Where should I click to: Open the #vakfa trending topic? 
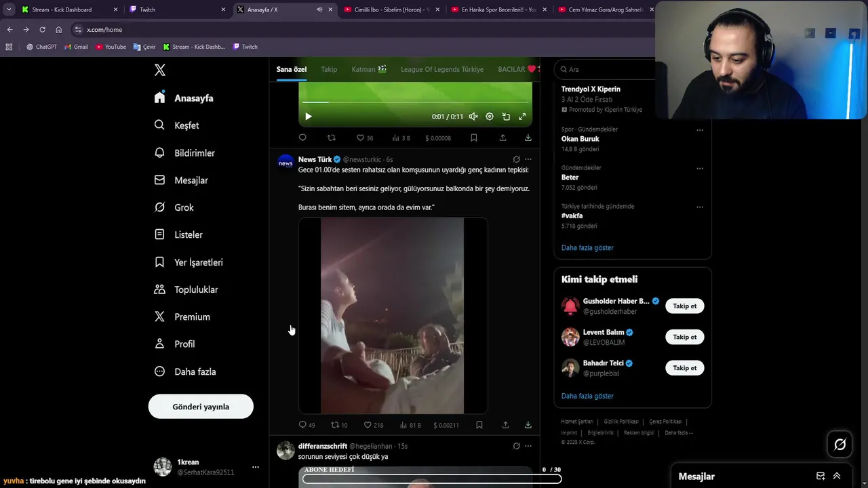(572, 216)
